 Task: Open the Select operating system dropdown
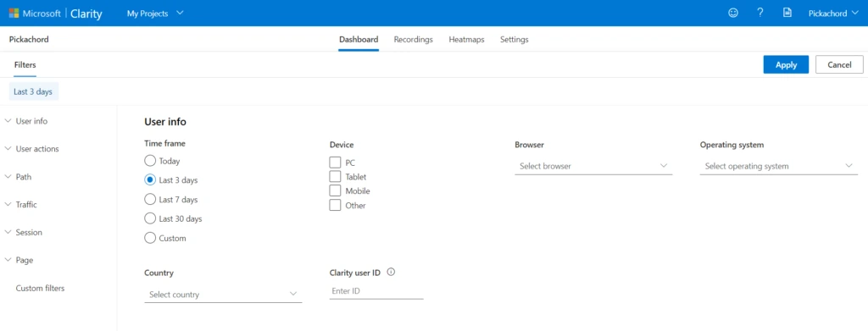tap(779, 166)
